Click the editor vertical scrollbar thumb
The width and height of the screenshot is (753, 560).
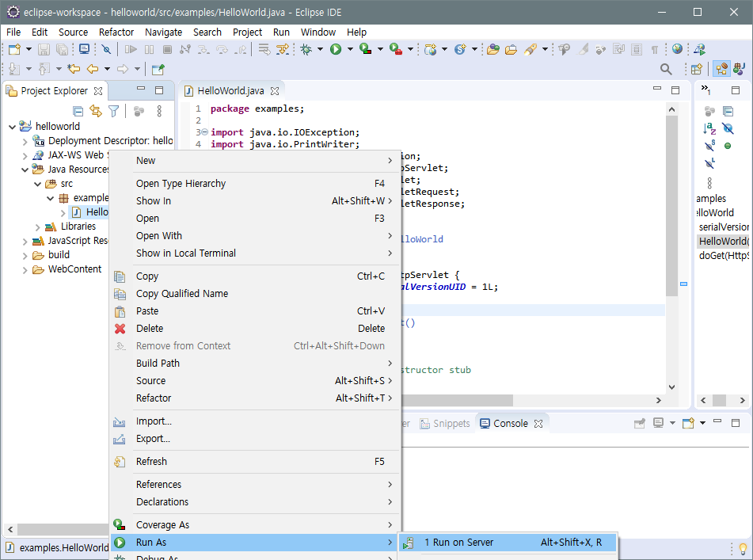[x=671, y=206]
